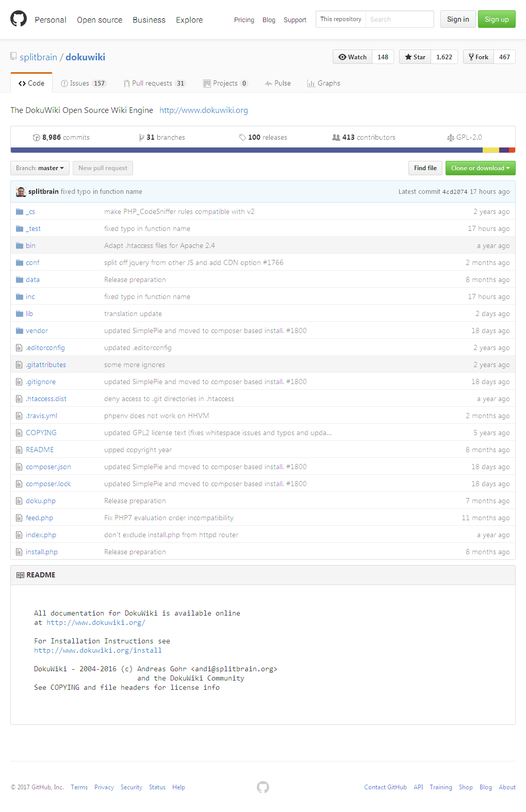Open the Code tab

(31, 83)
